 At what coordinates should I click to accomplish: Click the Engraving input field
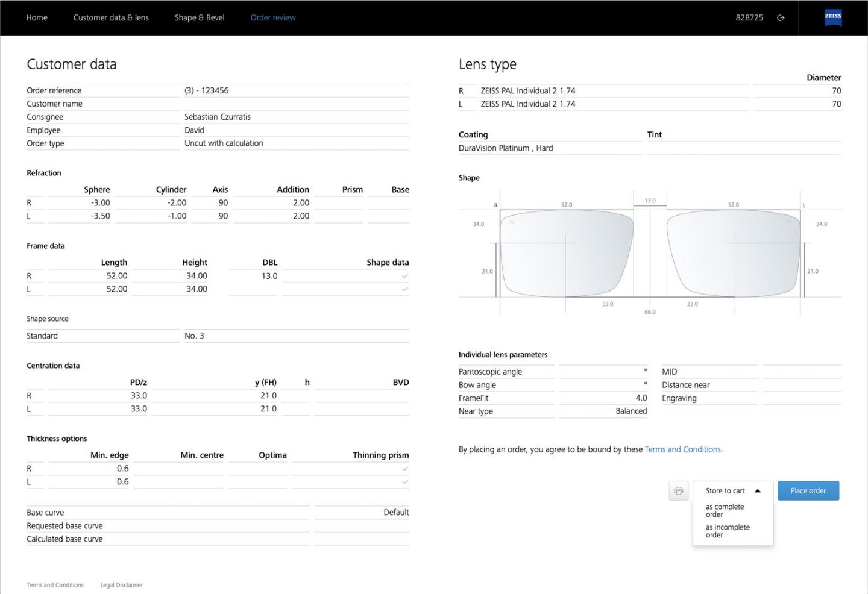click(802, 398)
